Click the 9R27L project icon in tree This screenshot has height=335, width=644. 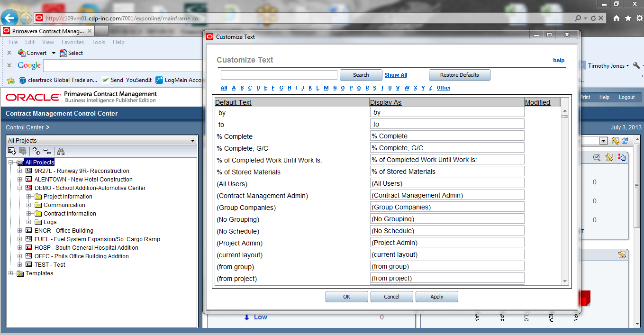[x=29, y=171]
